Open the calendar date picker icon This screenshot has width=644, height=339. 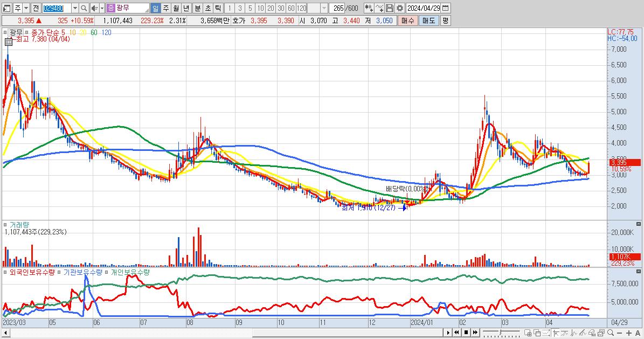pyautogui.click(x=446, y=8)
